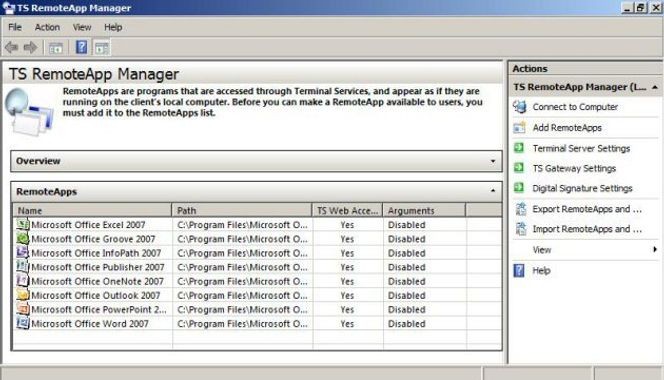The image size is (664, 380).
Task: Toggle the console tree pane toolbar icon
Action: pyautogui.click(x=55, y=48)
